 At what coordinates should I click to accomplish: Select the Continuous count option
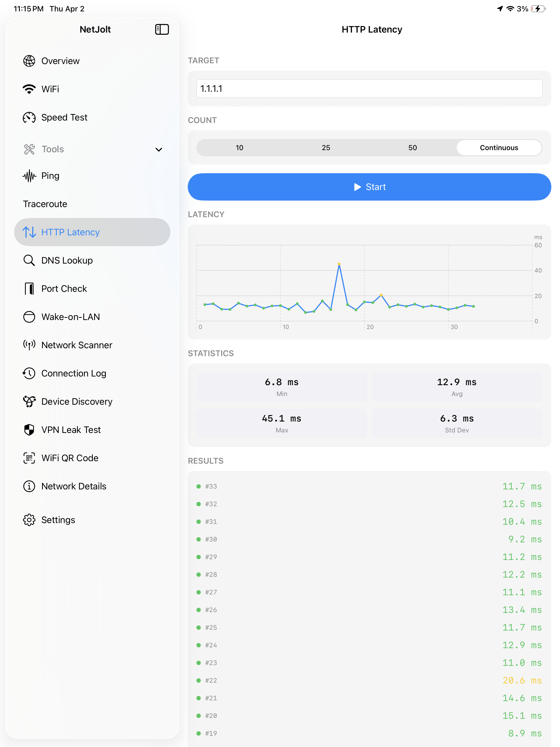click(499, 148)
